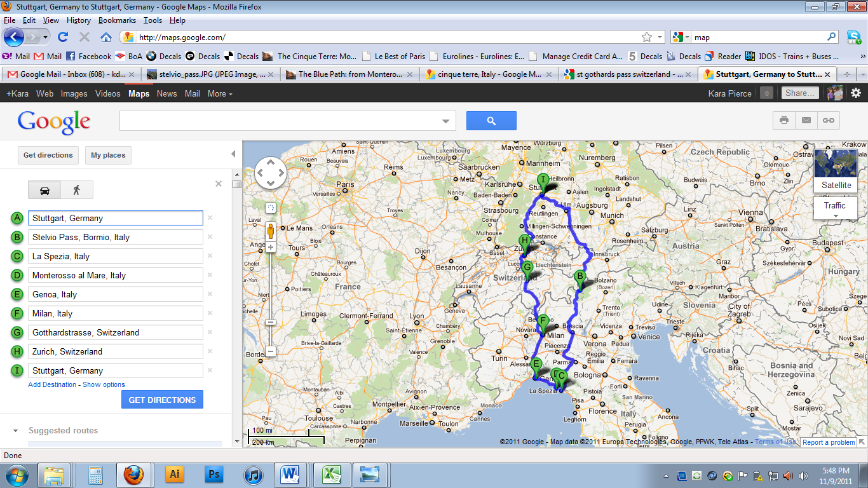Open the More menu in Google bar

[x=220, y=93]
